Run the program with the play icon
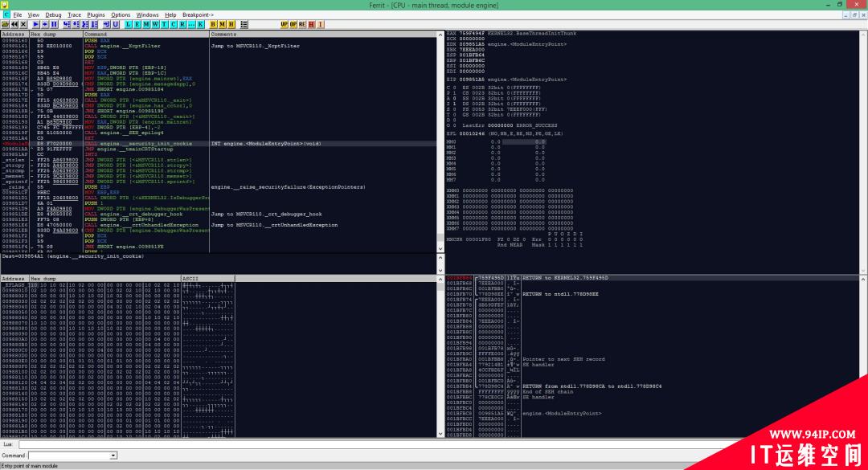868x470 pixels. point(36,24)
